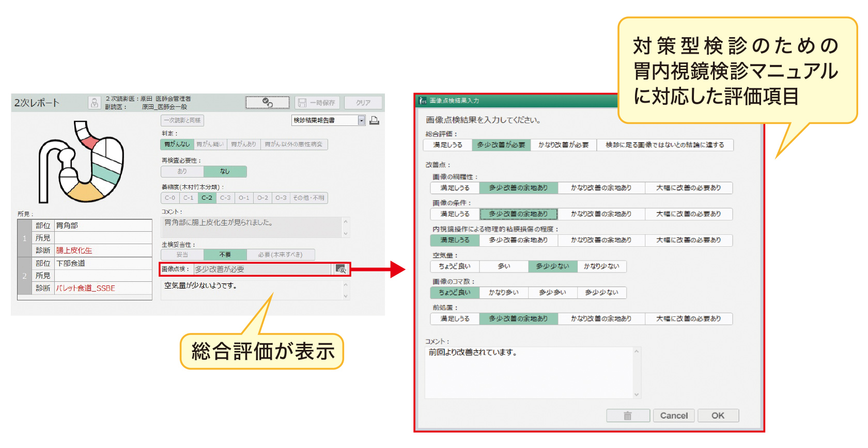The width and height of the screenshot is (868, 448).
Task: Set 前処置 to 満足しうる
Action: tap(455, 319)
